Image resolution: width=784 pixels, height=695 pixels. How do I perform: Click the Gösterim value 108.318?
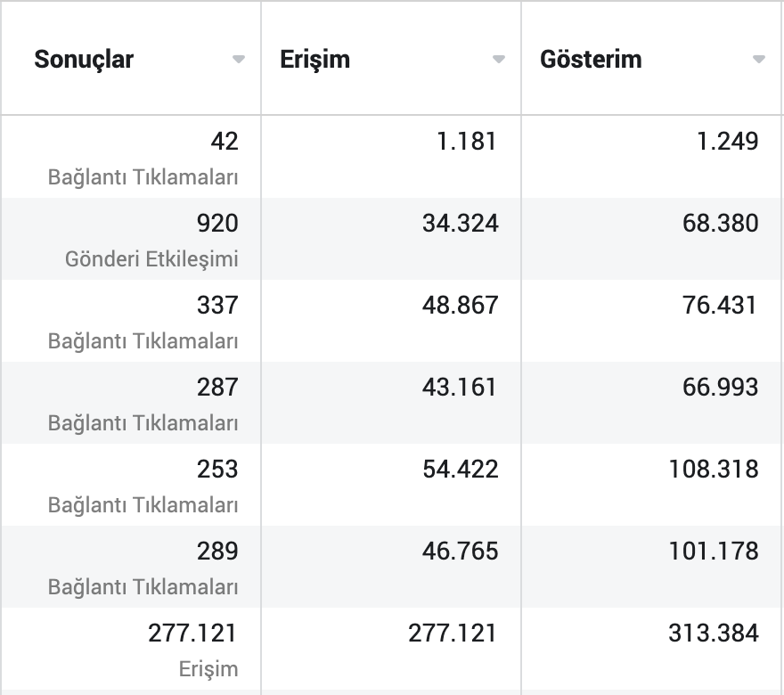(711, 470)
